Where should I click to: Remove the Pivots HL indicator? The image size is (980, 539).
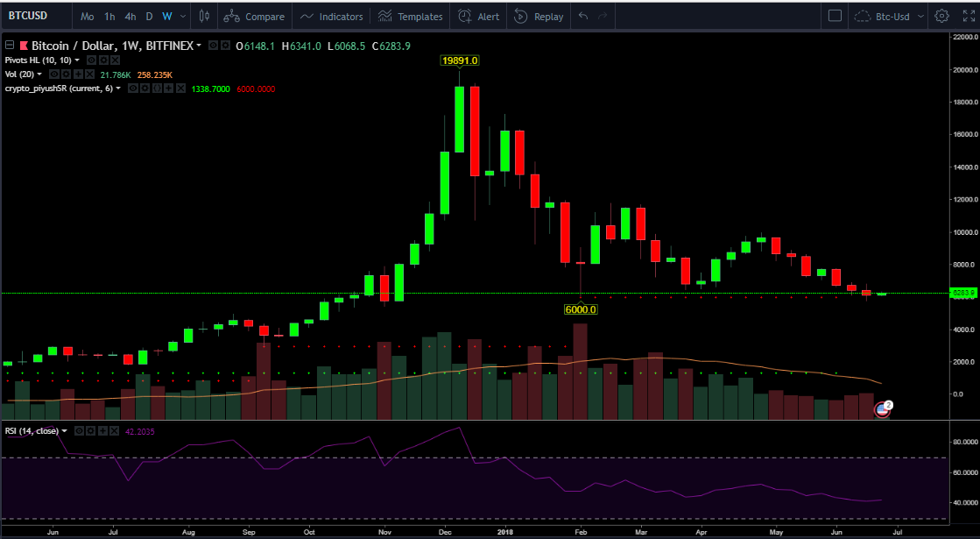click(x=115, y=60)
